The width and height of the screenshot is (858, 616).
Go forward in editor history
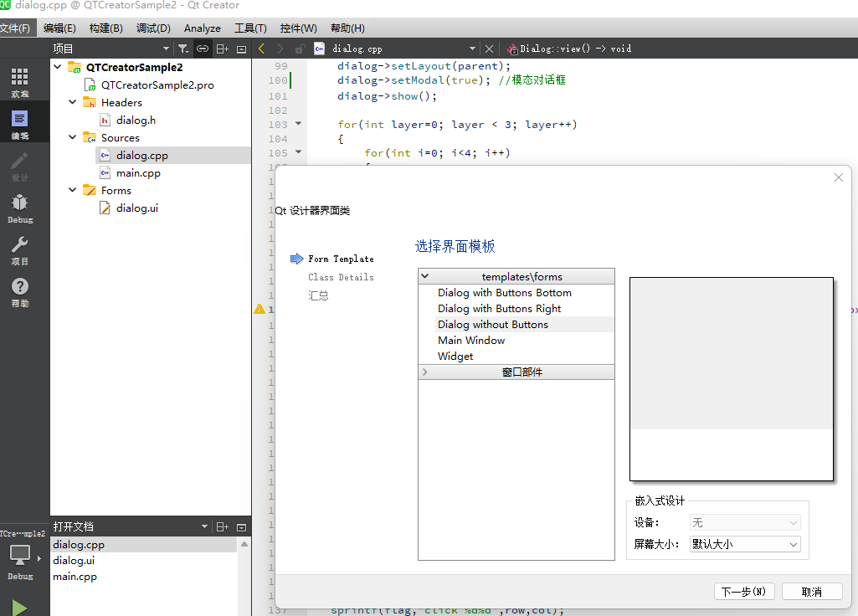tap(280, 49)
